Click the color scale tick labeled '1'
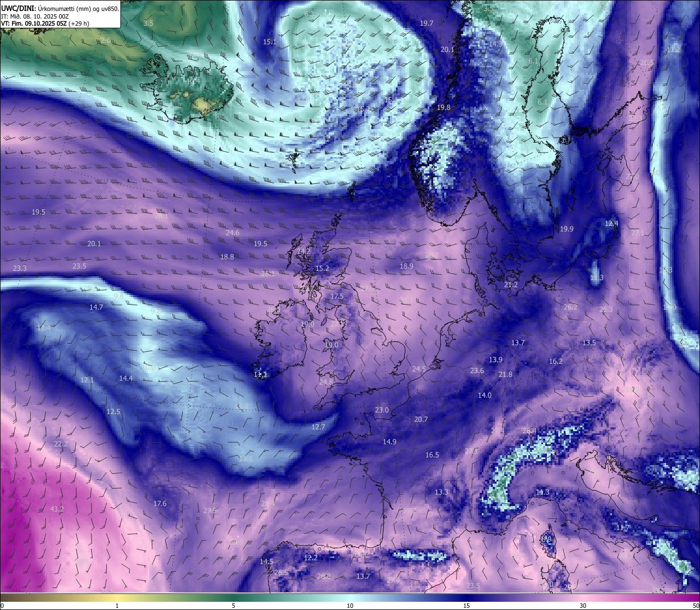Image resolution: width=700 pixels, height=610 pixels. coord(117,606)
